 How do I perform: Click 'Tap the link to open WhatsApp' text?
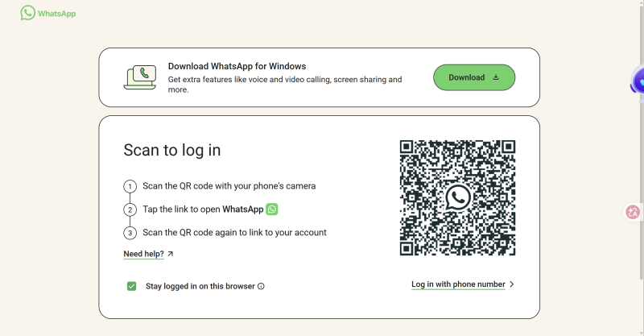point(203,209)
